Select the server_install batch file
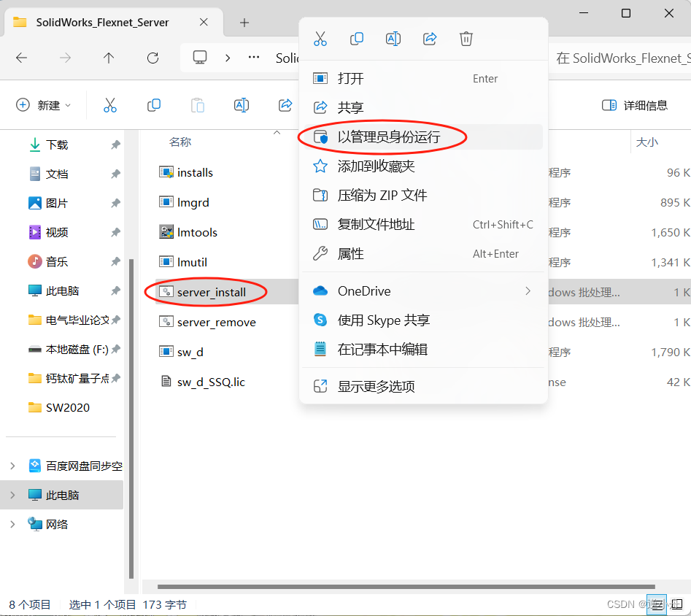 click(212, 293)
